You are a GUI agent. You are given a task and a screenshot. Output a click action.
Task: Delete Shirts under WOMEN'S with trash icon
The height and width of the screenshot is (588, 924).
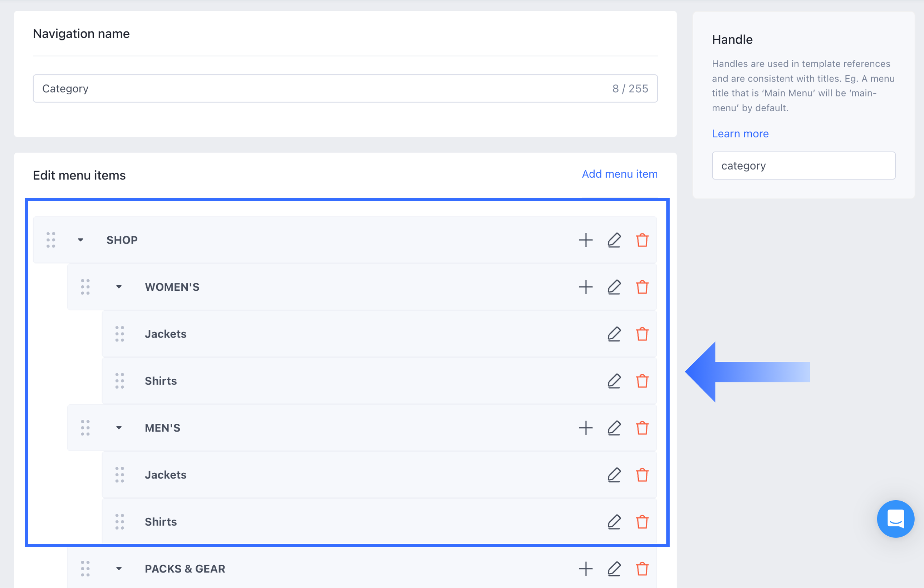tap(642, 381)
